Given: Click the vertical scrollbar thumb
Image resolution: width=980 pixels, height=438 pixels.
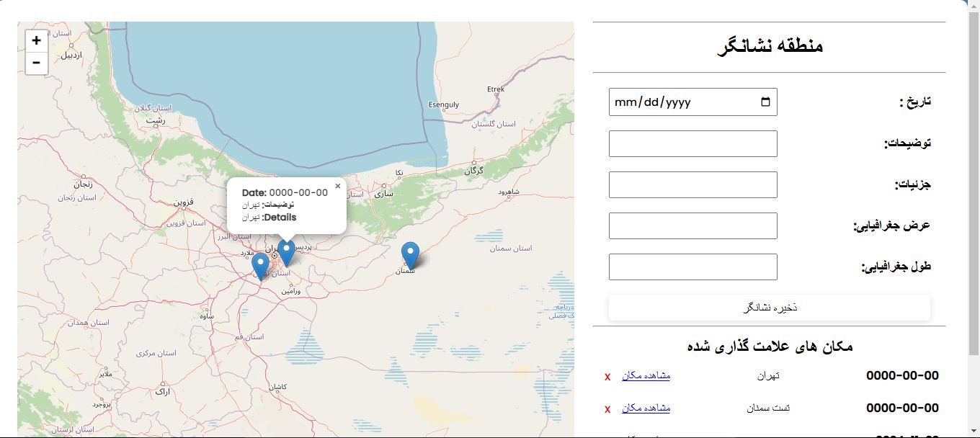Looking at the screenshot, I should 974,180.
